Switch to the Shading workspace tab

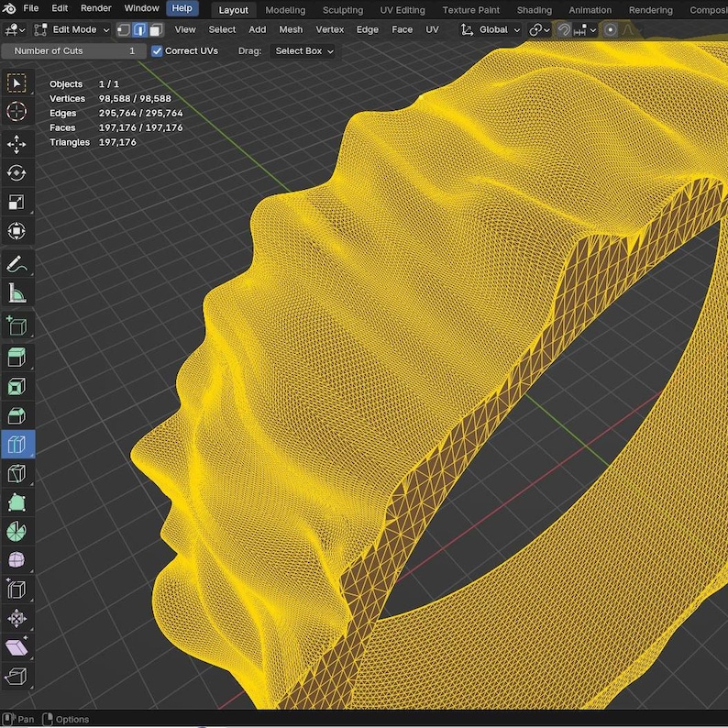535,10
